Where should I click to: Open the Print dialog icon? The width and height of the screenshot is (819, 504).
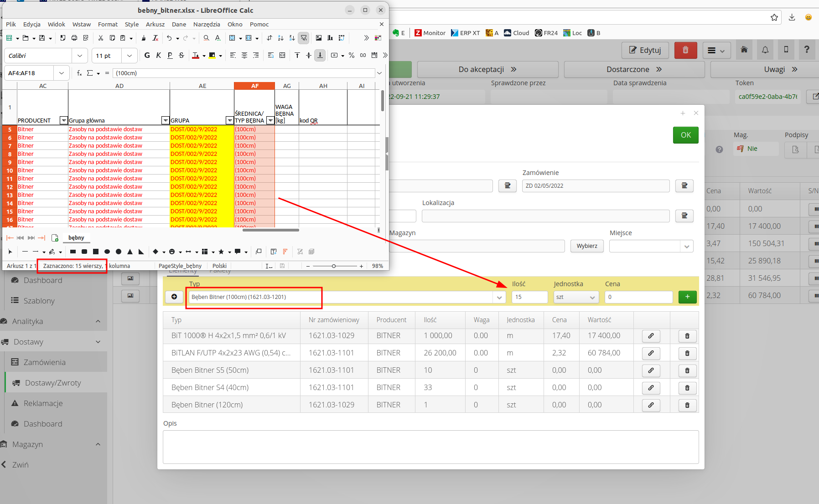[x=73, y=38]
